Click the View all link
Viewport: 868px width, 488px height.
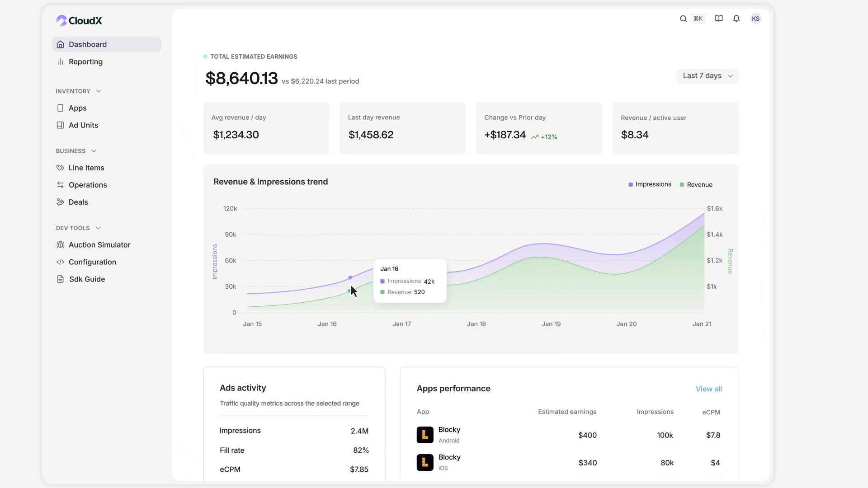click(708, 389)
